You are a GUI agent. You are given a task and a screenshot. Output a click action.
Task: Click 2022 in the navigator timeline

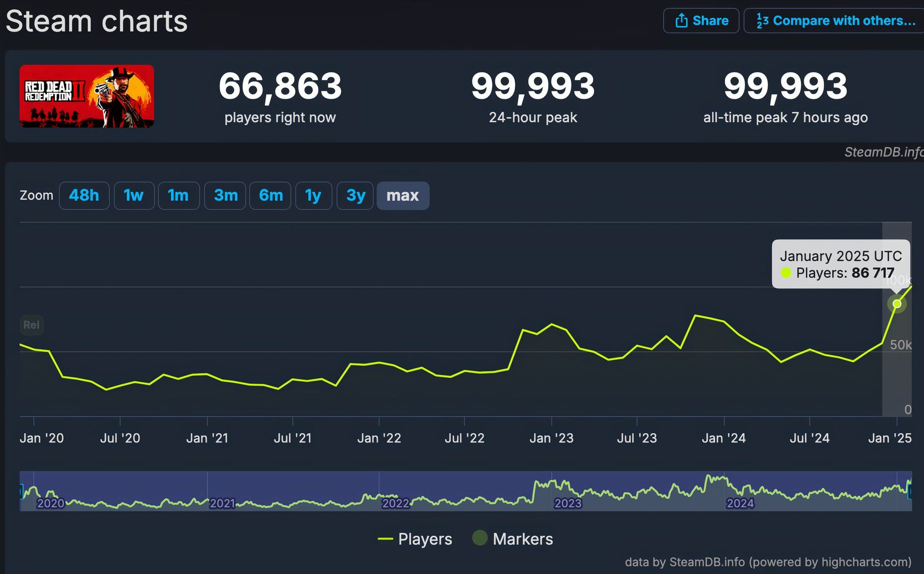pyautogui.click(x=396, y=503)
